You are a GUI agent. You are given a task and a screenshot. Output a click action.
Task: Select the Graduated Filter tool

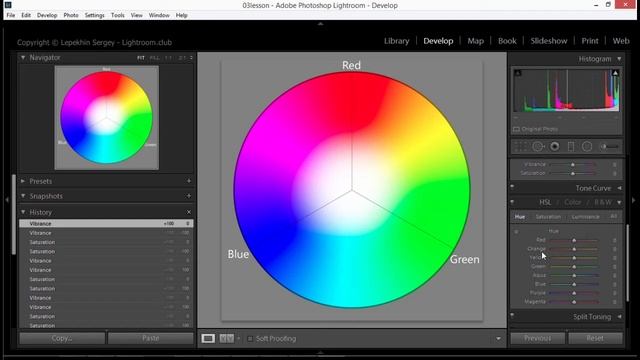571,147
